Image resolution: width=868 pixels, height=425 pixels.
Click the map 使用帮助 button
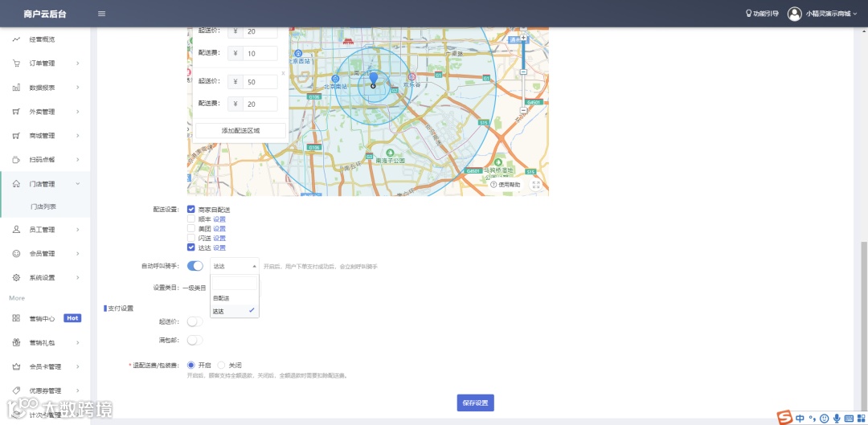(506, 185)
